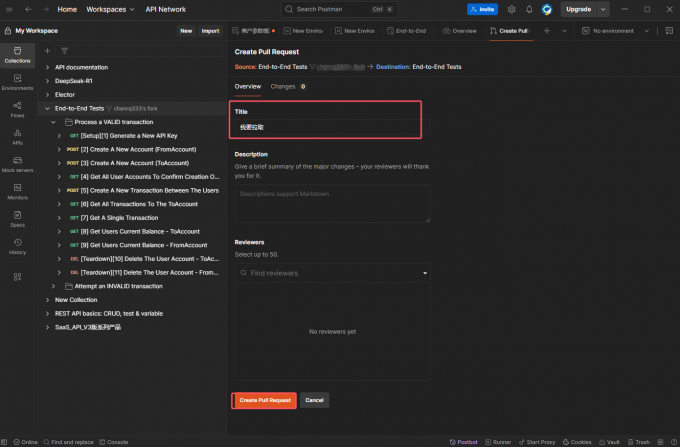
Task: Add a new tab with plus icon
Action: pos(547,31)
